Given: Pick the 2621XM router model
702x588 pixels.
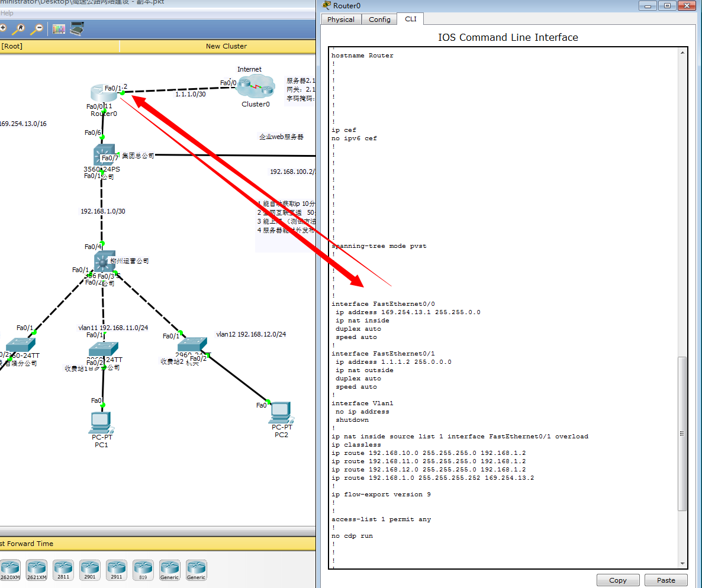Looking at the screenshot, I should [37, 570].
